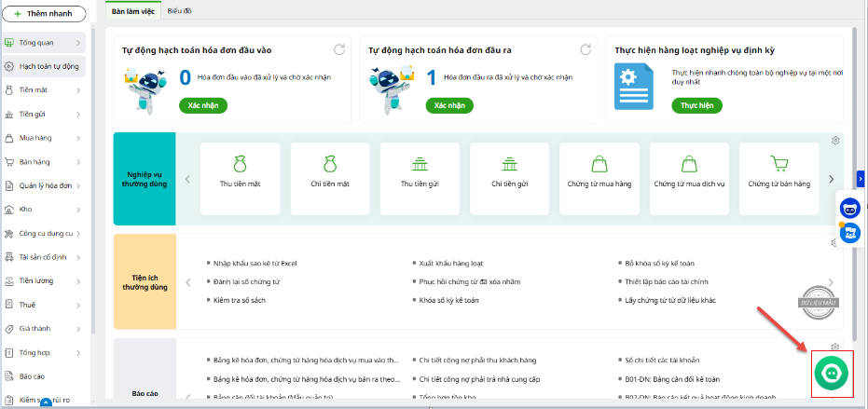
Task: Open Chứng từ mua hàng bag shortcut
Action: [x=599, y=171]
